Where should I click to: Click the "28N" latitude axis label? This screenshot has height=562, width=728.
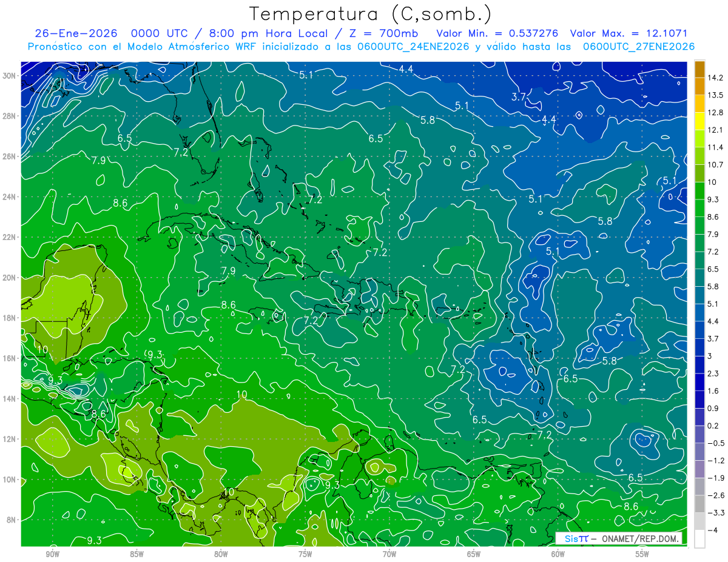click(9, 116)
